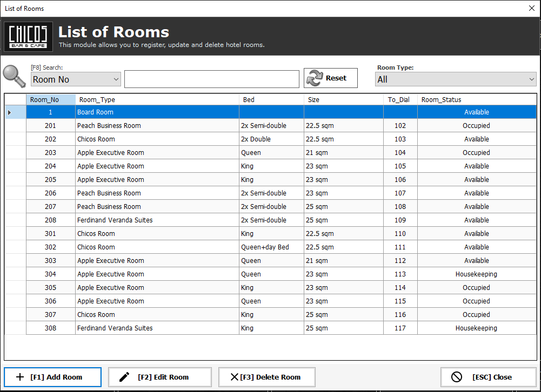Image resolution: width=541 pixels, height=392 pixels.
Task: Click the To_Dial 117 cell
Action: (x=400, y=328)
